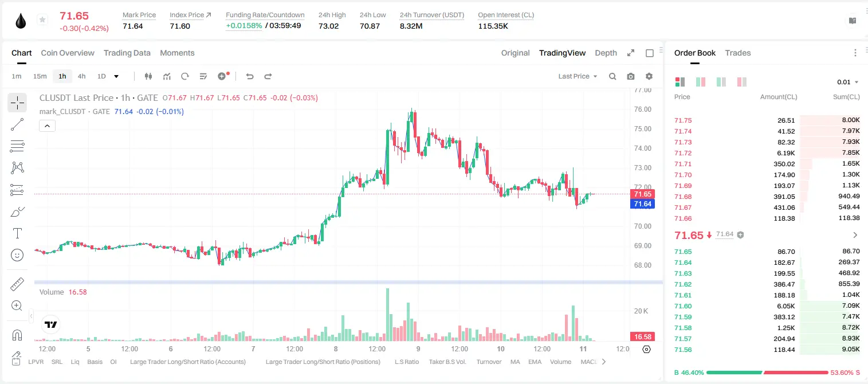Open the Coin Overview tab
The image size is (868, 384).
[x=68, y=53]
